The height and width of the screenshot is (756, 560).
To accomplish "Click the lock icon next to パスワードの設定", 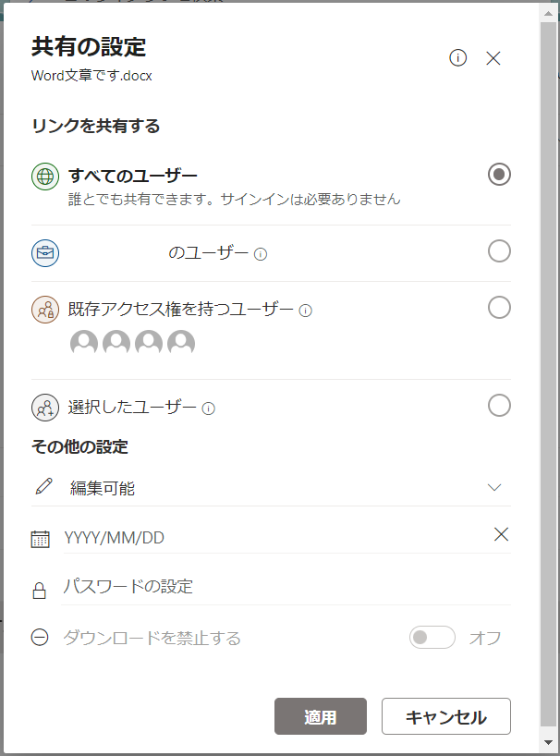I will tap(39, 591).
